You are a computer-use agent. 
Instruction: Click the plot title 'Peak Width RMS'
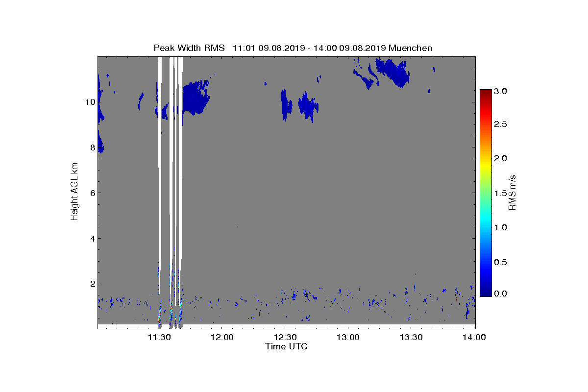pos(189,48)
